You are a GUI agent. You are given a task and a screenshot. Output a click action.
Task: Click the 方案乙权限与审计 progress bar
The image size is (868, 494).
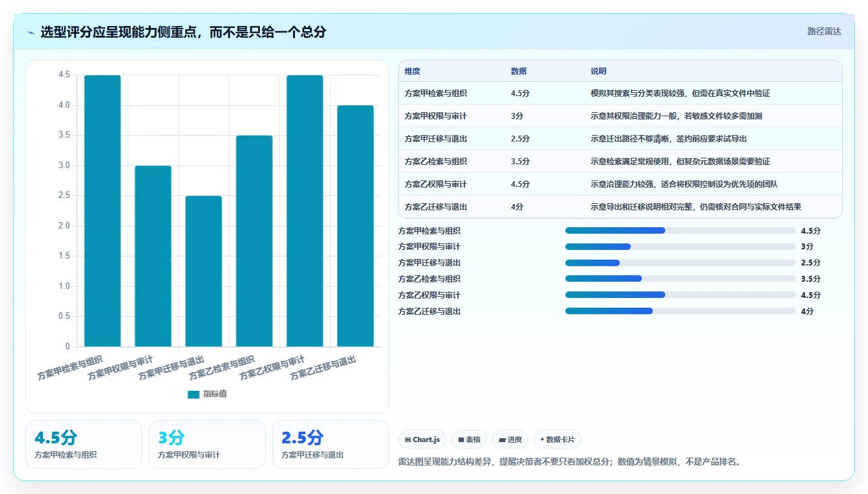tap(680, 295)
